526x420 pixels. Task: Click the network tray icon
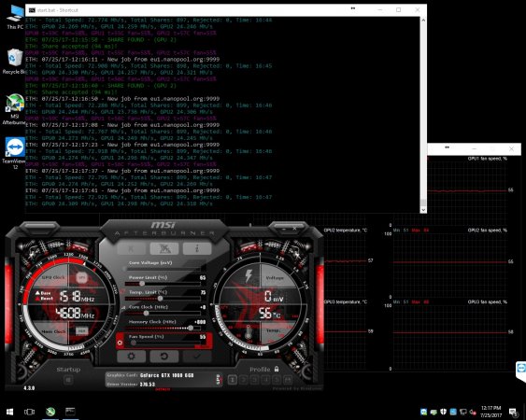(462, 412)
